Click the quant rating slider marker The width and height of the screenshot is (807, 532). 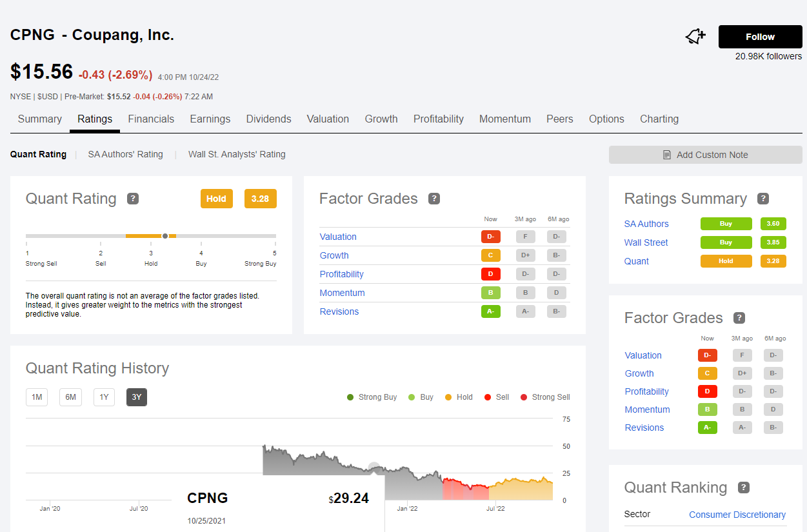tap(165, 236)
